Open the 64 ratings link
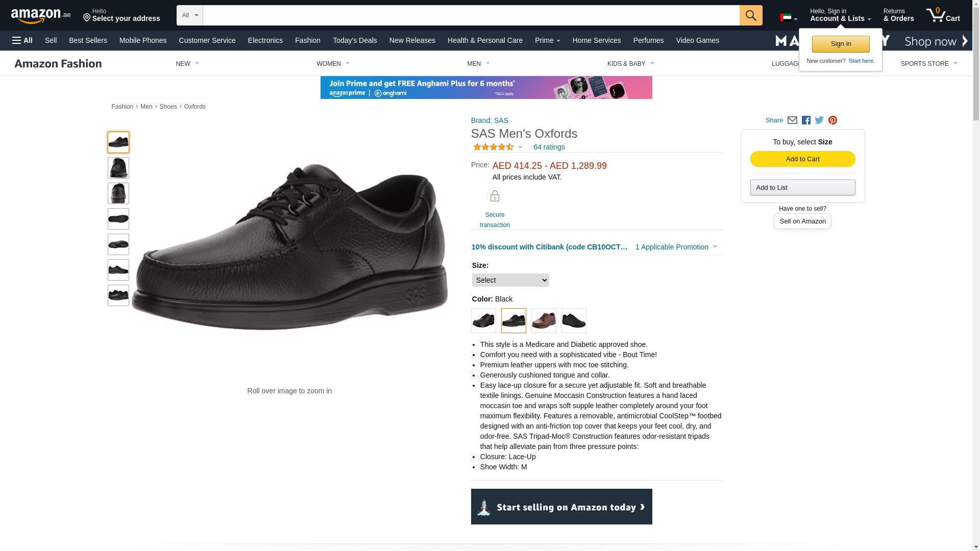Screen dimensions: 980x551 point(549,147)
